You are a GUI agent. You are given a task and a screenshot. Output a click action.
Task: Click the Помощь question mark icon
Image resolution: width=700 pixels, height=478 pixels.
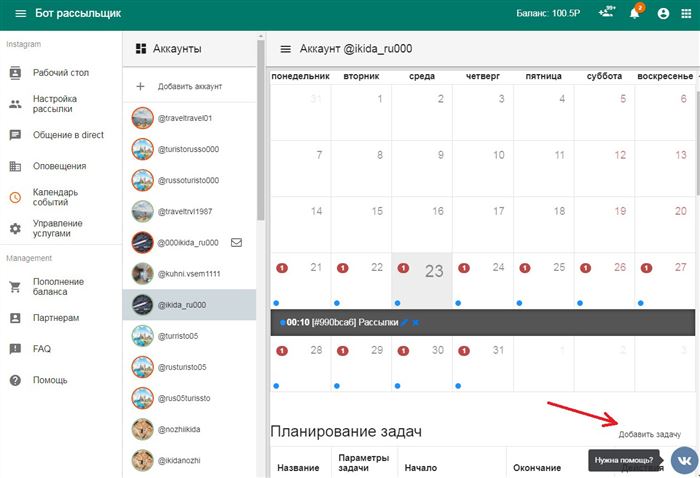(15, 380)
